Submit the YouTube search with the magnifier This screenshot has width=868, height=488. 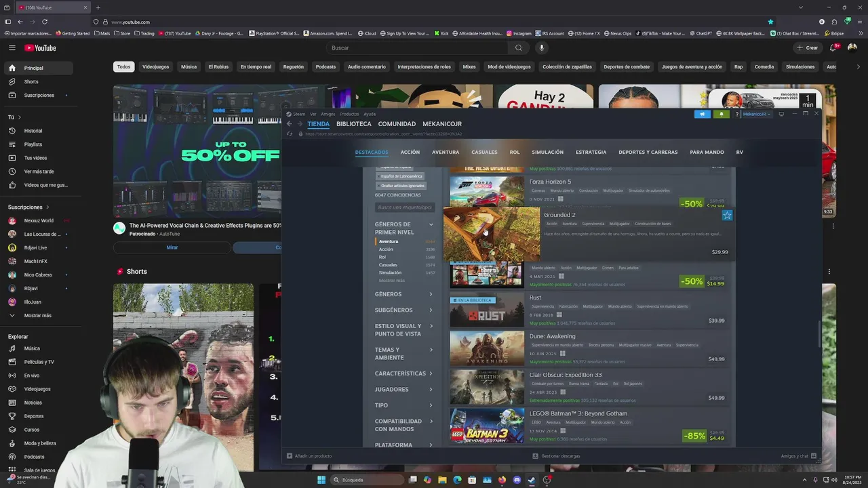point(519,47)
